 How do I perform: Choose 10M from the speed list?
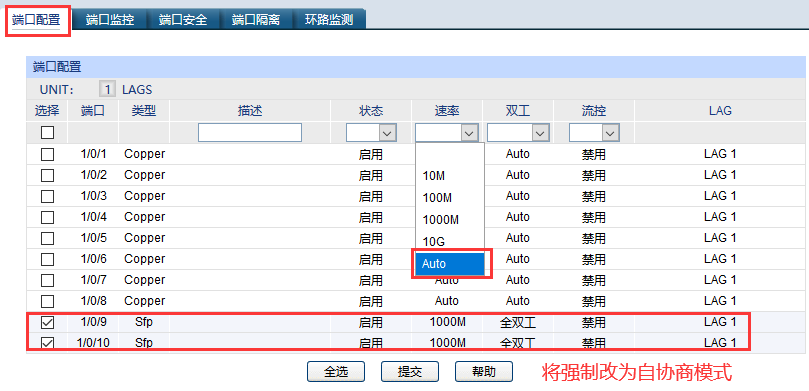449,176
